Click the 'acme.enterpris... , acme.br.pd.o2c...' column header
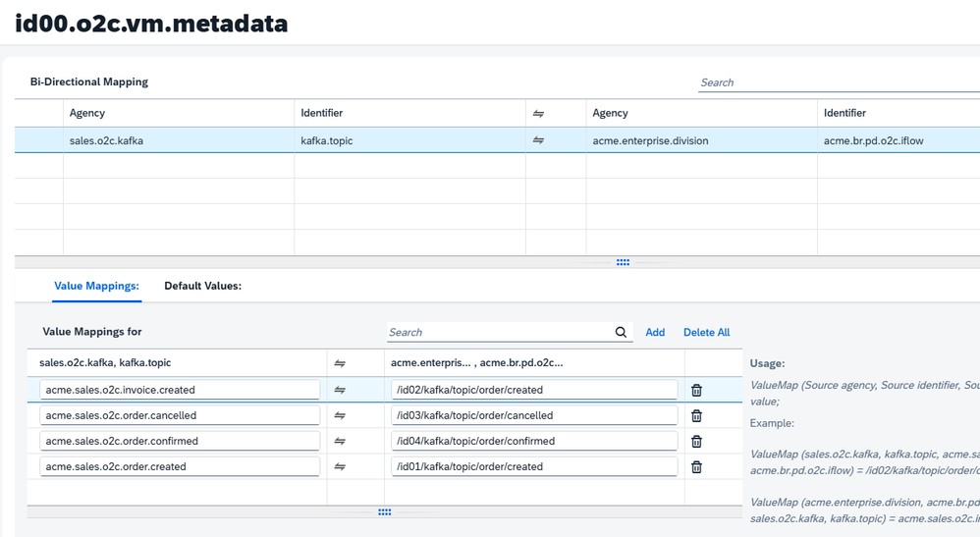The width and height of the screenshot is (980, 537). tap(534, 362)
